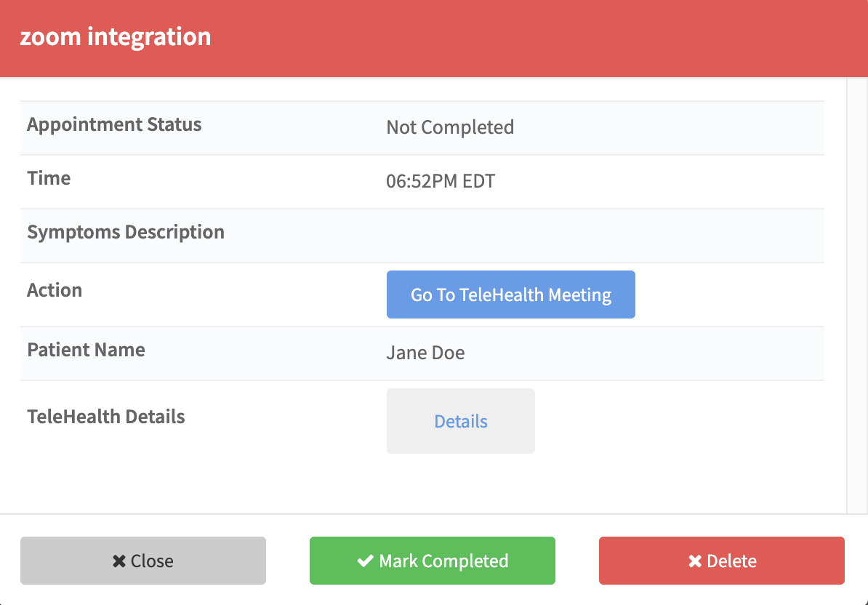Click the 'Time' row label

(x=49, y=178)
